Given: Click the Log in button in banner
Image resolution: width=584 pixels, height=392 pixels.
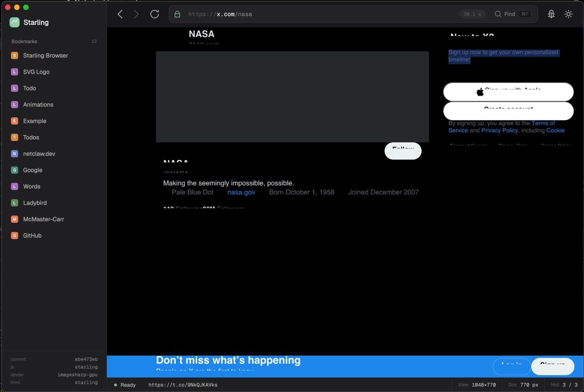Looking at the screenshot, I should (511, 366).
